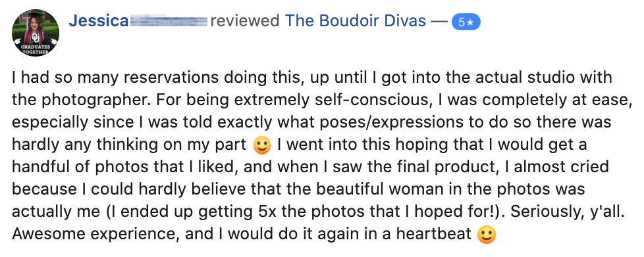
Task: Click the OU logo in profile photo
Action: point(35,38)
